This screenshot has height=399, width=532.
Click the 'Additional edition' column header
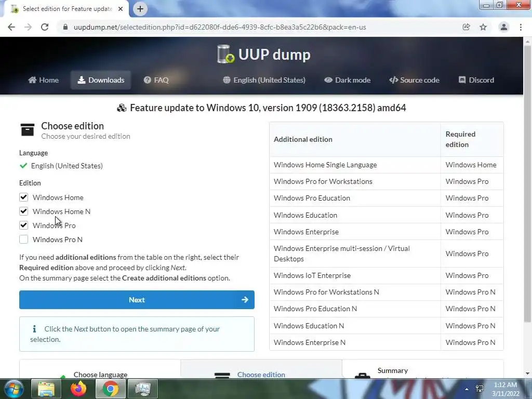click(355, 139)
